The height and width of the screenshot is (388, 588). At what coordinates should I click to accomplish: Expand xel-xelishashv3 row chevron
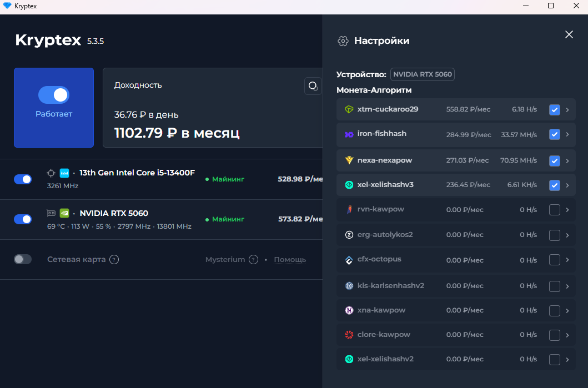click(567, 185)
